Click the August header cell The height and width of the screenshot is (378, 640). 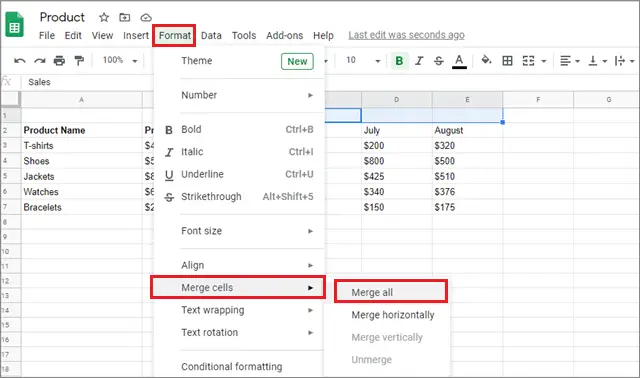[x=467, y=130]
